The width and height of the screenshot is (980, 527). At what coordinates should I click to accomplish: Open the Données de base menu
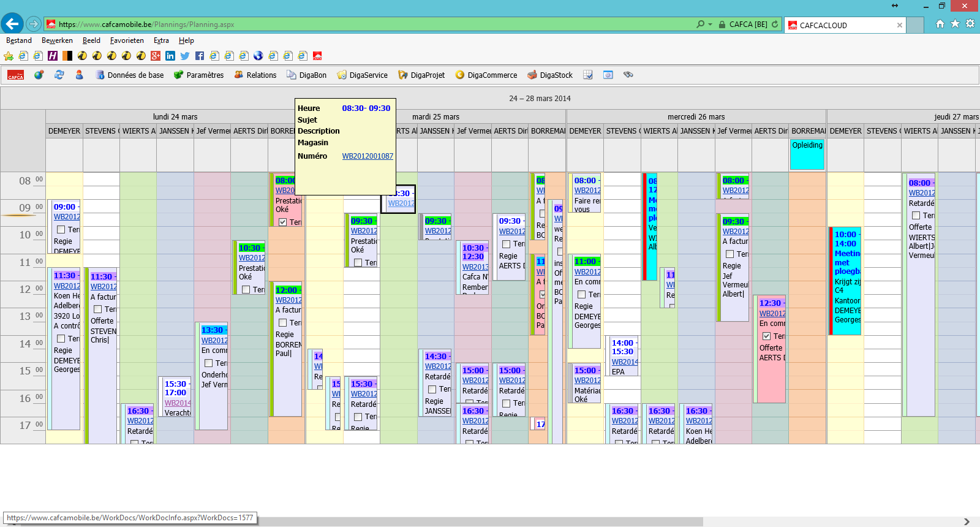[x=130, y=75]
